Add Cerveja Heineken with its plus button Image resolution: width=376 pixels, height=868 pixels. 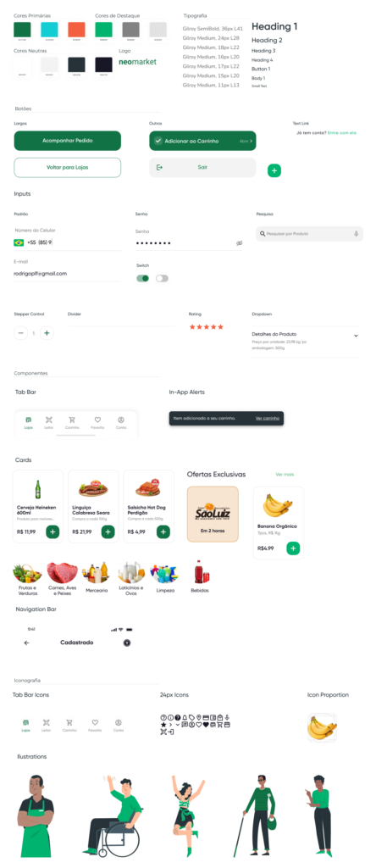tap(53, 531)
